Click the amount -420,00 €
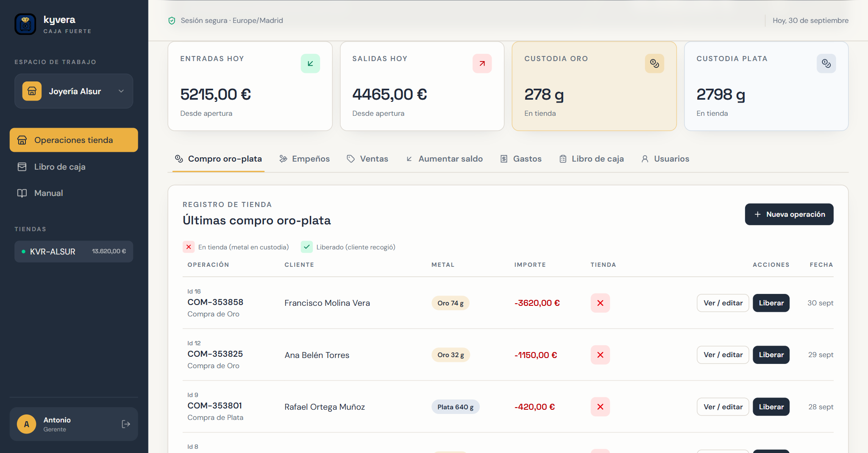 pyautogui.click(x=534, y=407)
